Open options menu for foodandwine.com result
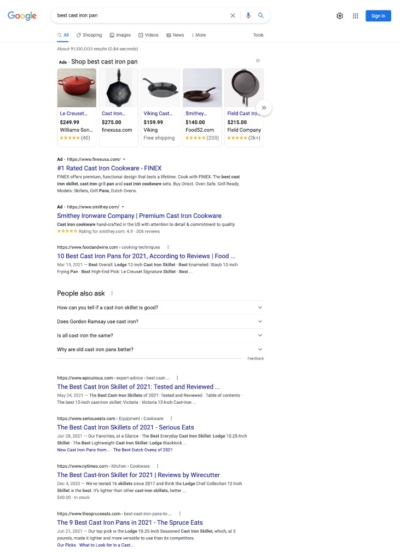This screenshot has height=552, width=400. tap(168, 247)
